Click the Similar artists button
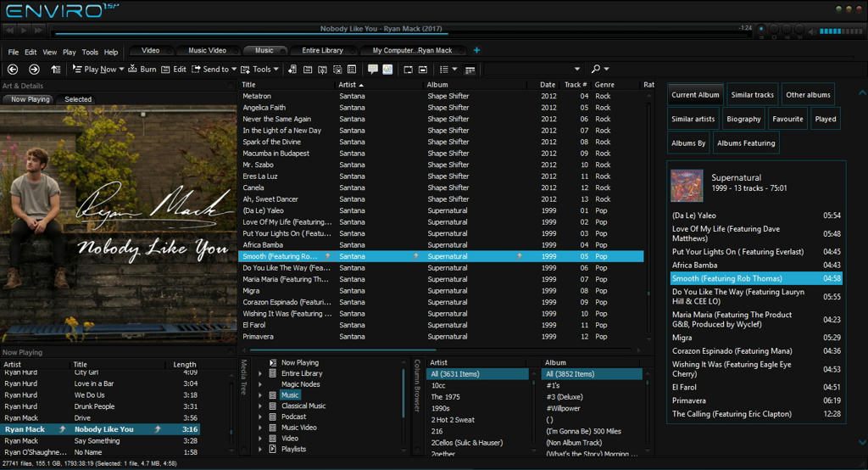This screenshot has width=868, height=470. pyautogui.click(x=693, y=119)
